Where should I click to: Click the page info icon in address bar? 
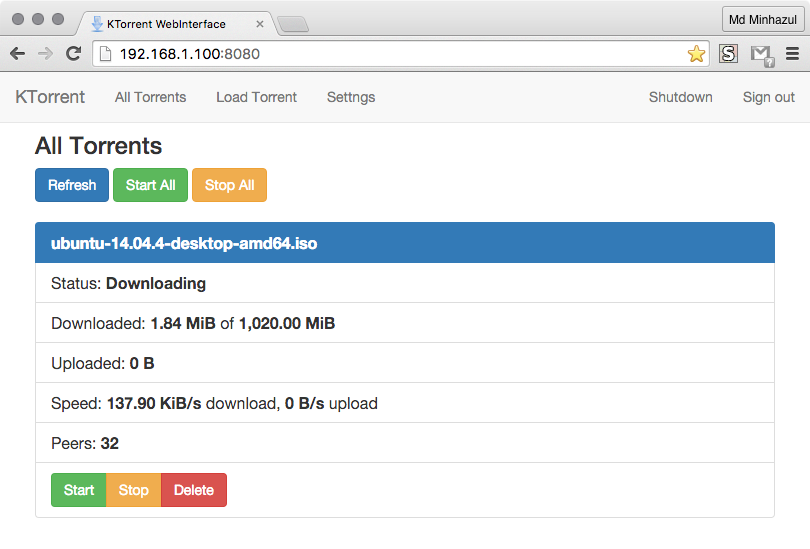tap(105, 54)
